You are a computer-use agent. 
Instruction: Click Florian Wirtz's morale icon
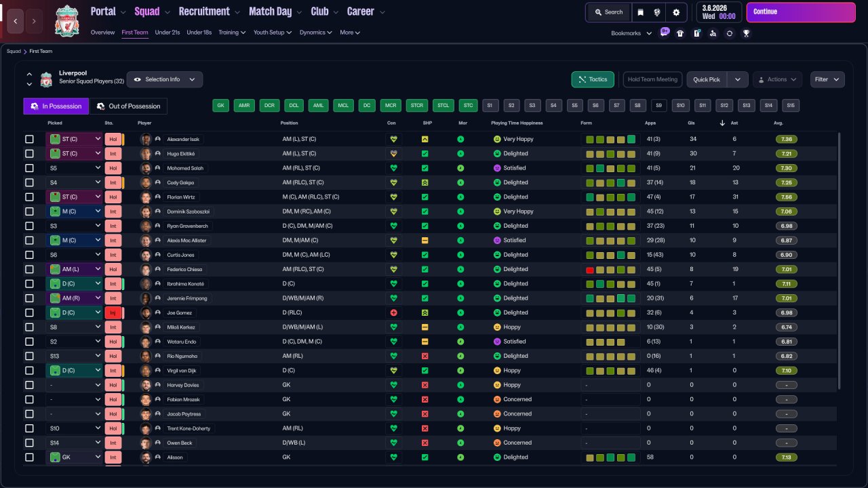[461, 197]
